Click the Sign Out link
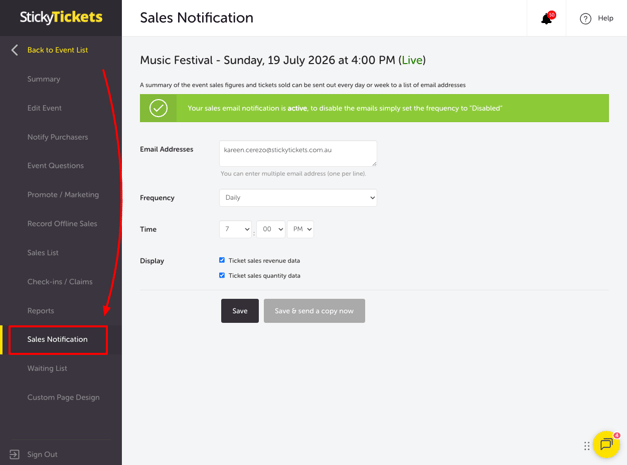Screen dimensions: 627x465 tap(42, 454)
